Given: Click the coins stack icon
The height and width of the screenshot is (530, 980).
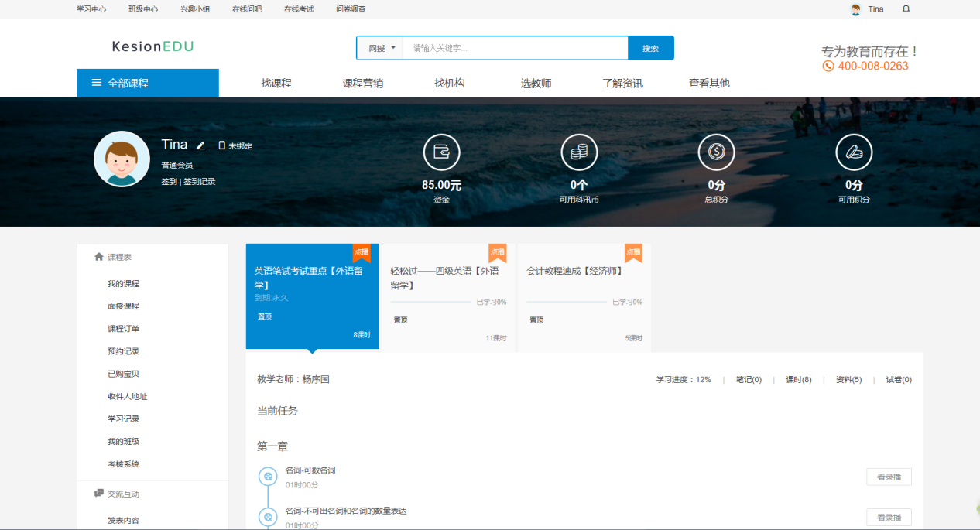Looking at the screenshot, I should point(579,152).
